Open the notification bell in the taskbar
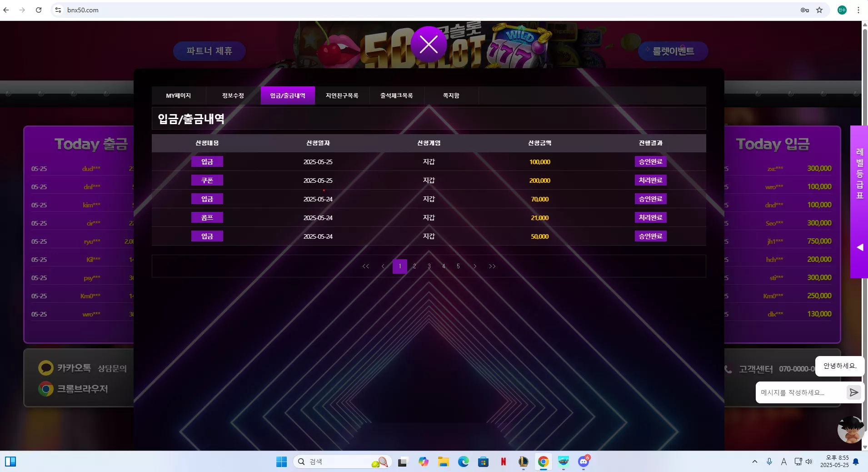The image size is (868, 472). [x=856, y=462]
